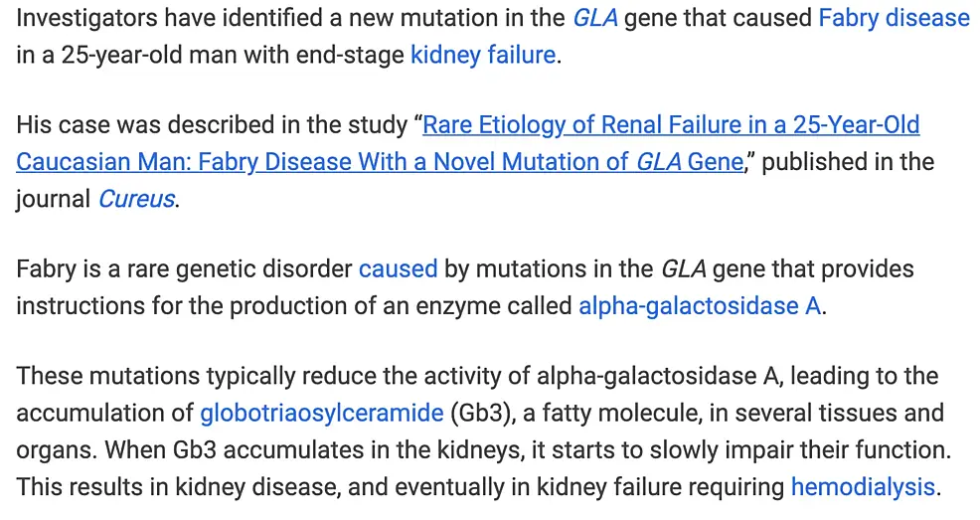The height and width of the screenshot is (520, 980).
Task: Follow the kidney failure link
Action: pyautogui.click(x=483, y=54)
